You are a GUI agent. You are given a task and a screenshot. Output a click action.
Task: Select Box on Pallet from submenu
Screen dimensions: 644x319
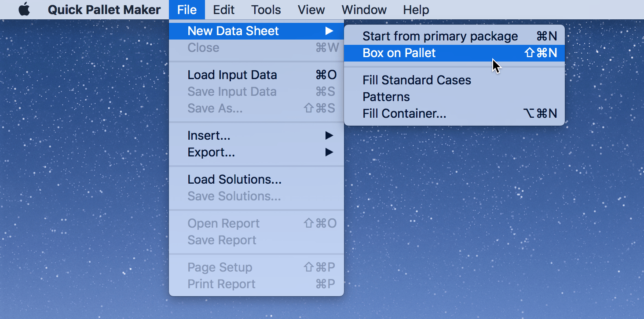click(x=399, y=53)
